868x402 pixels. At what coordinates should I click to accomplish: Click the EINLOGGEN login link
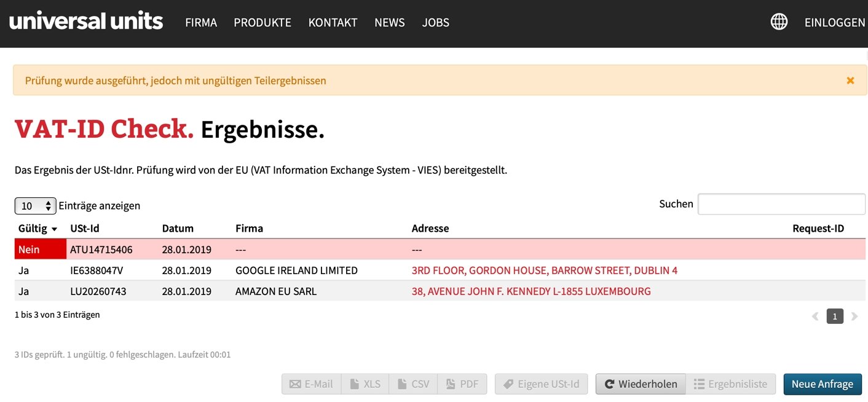[x=835, y=23]
